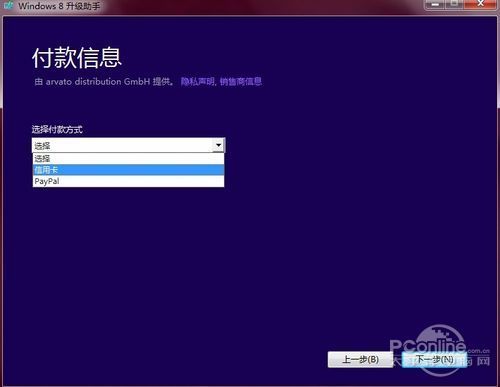Click the 选择付款方式 label
Screen dimensions: 500x387
point(57,129)
